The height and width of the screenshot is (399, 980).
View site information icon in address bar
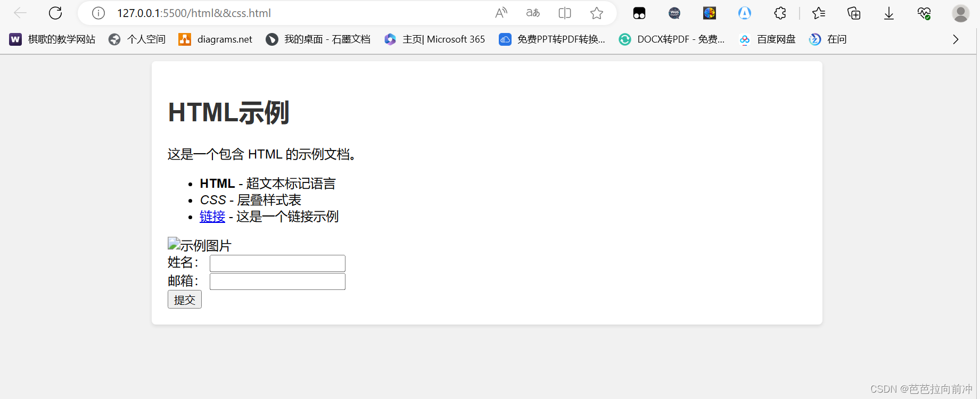point(98,13)
